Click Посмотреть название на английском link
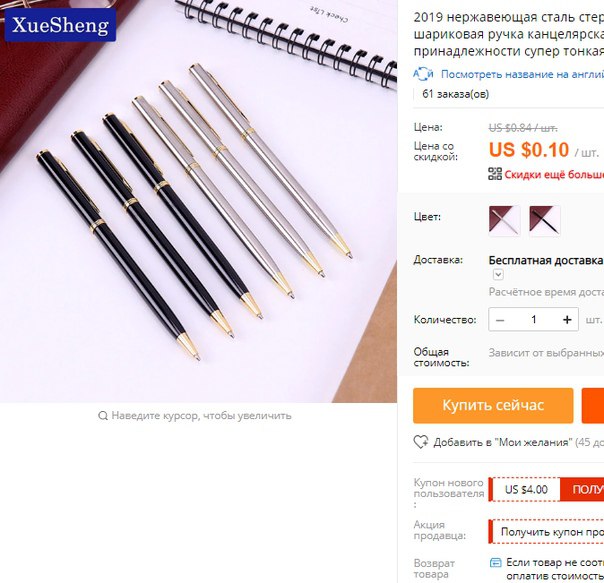Viewport: 604px width, 583px height. [522, 74]
